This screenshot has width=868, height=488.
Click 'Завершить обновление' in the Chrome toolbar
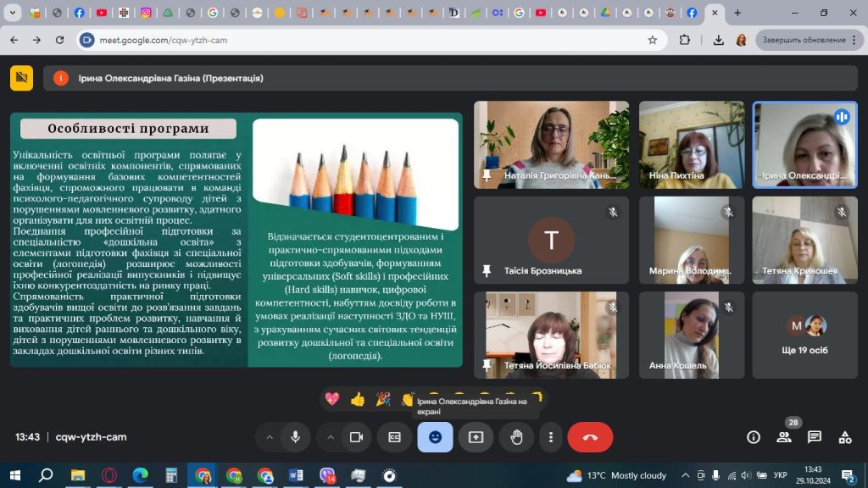(803, 40)
